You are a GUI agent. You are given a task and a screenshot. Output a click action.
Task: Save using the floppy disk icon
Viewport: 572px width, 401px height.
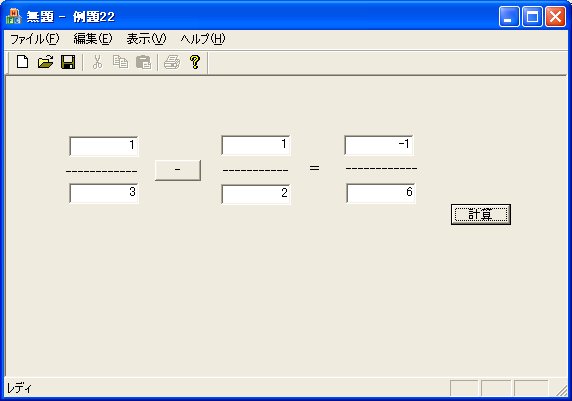point(68,62)
